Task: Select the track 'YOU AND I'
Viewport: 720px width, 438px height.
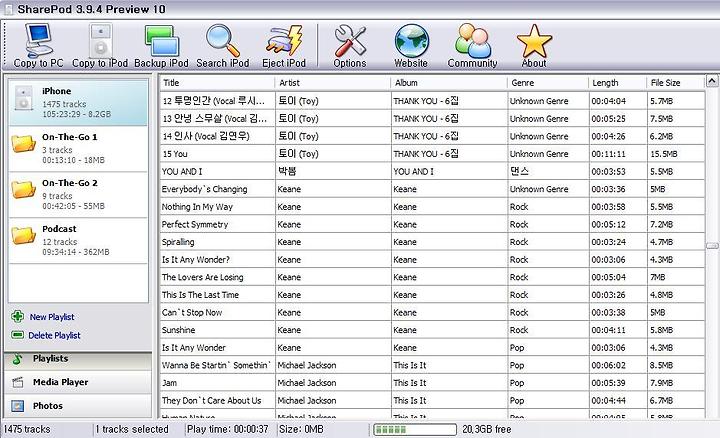Action: point(433,171)
